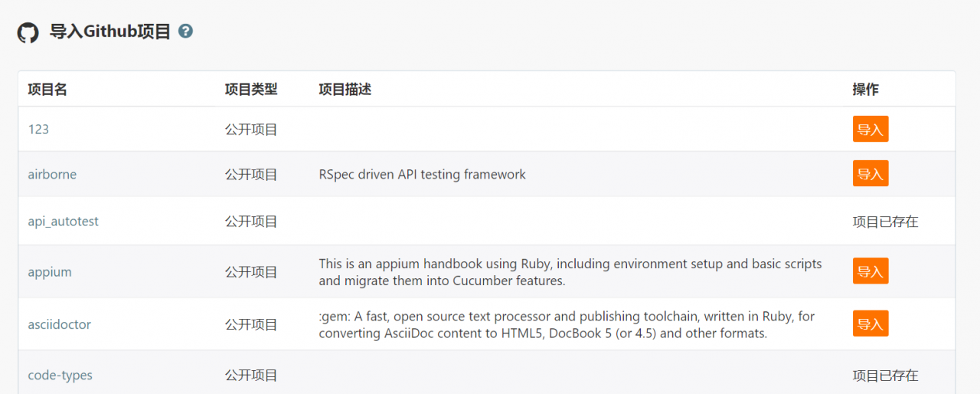Click the 项目名 column header
Screen dimensions: 980x394
[x=47, y=90]
